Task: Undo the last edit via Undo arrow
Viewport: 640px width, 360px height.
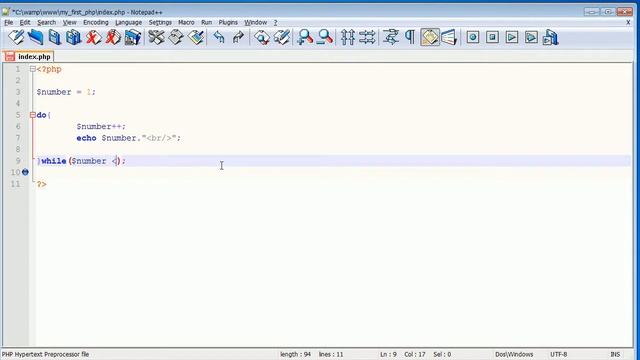Action: [x=219, y=38]
